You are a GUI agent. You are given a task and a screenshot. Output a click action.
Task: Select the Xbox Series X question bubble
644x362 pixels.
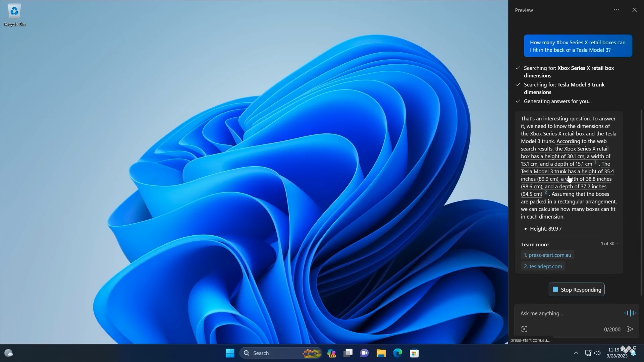point(578,46)
